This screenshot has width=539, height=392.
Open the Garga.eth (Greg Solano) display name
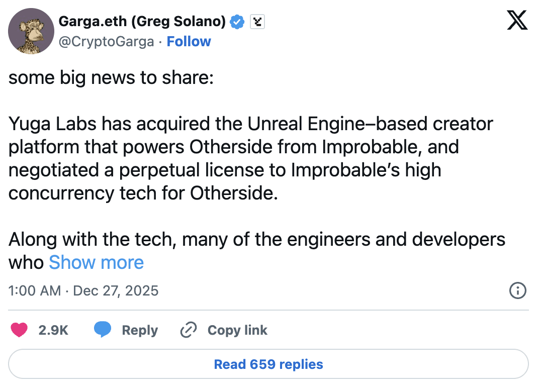tap(142, 22)
